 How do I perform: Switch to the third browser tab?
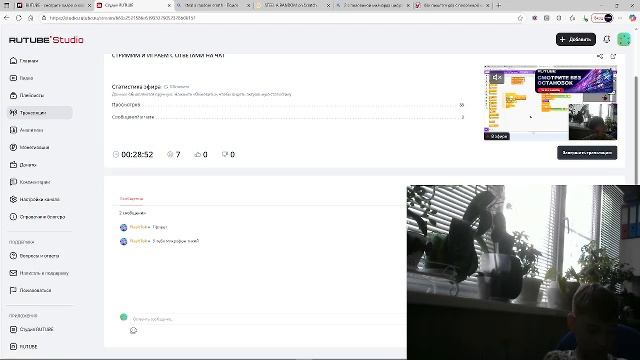tap(213, 5)
